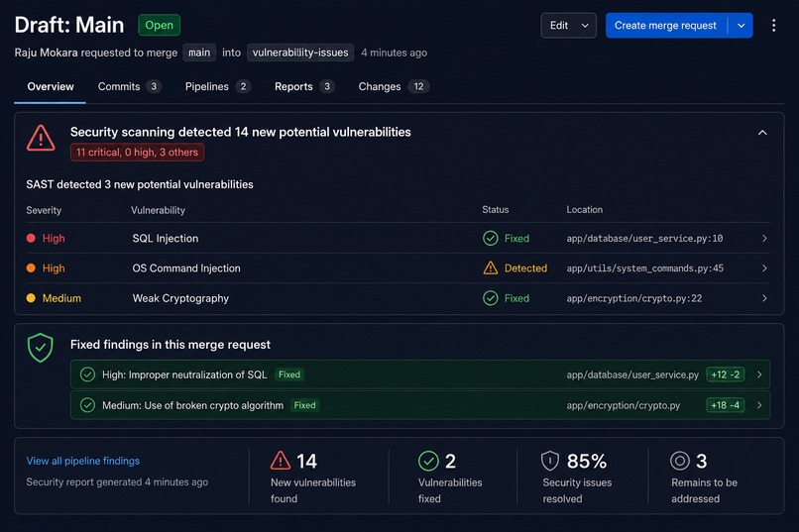The image size is (799, 532).
Task: Switch to the Overview tab
Action: 51,86
